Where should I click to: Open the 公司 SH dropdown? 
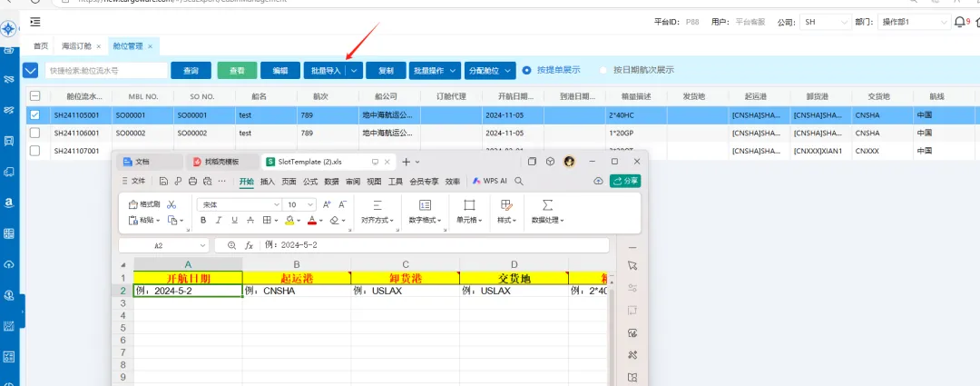(x=831, y=21)
